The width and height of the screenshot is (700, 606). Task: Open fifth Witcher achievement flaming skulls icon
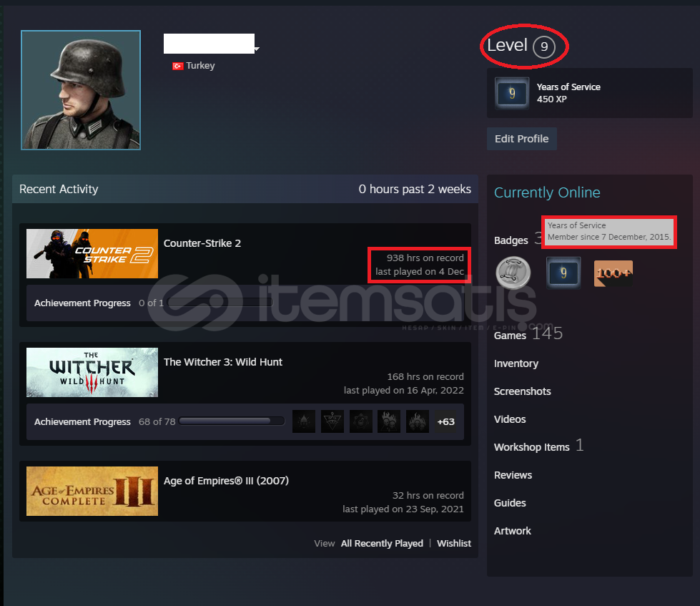(418, 421)
